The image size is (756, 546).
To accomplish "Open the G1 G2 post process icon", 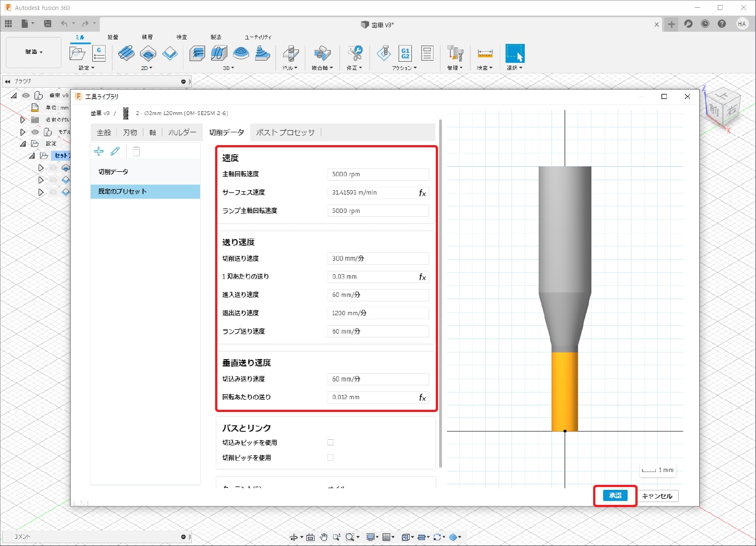I will click(405, 53).
